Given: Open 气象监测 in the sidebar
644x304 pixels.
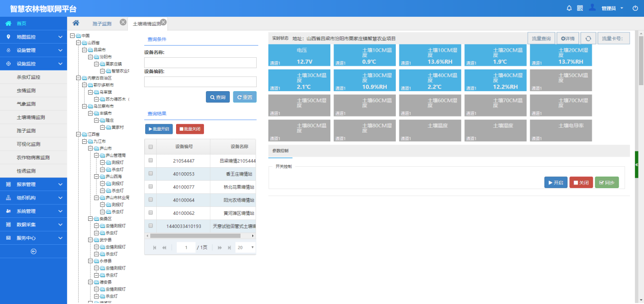Looking at the screenshot, I should point(26,104).
